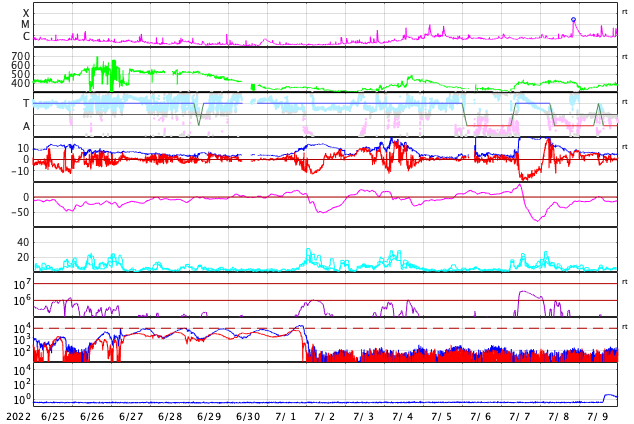Click the 7/ 5 date label
This screenshot has height=424, width=634.
pos(442,416)
